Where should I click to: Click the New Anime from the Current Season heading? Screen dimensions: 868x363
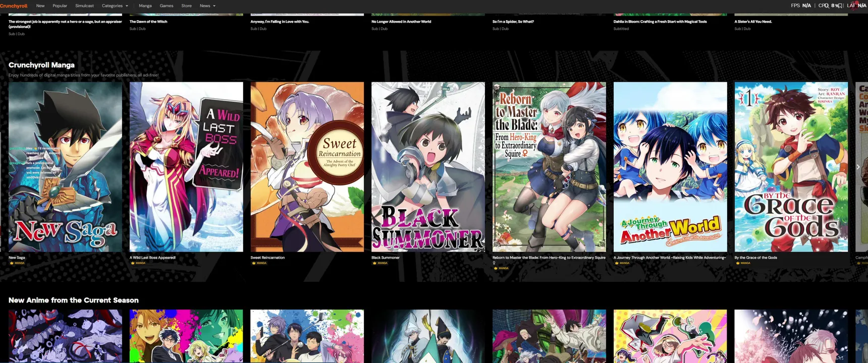click(x=74, y=300)
